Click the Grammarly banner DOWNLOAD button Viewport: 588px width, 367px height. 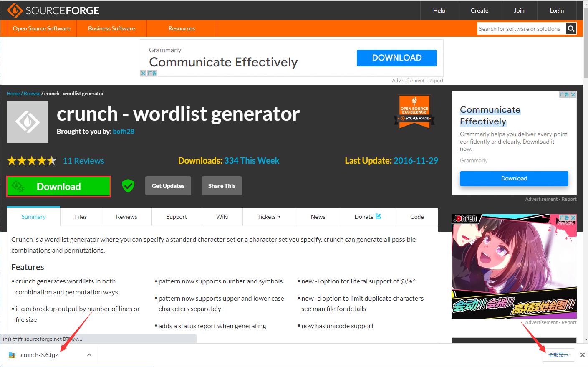397,58
